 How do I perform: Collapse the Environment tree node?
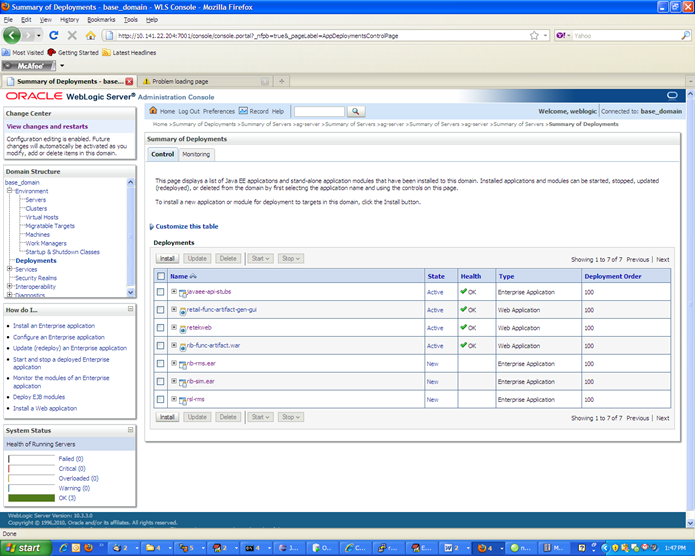(x=9, y=190)
